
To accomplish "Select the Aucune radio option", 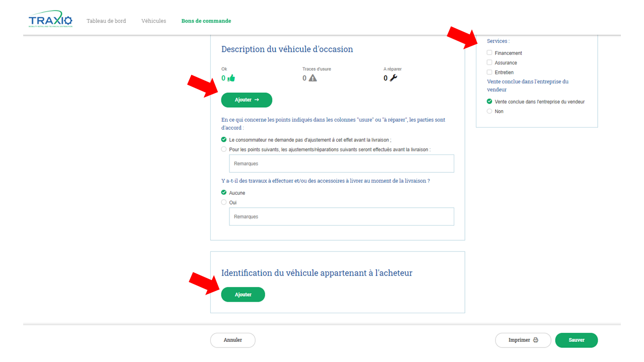I will [x=224, y=193].
